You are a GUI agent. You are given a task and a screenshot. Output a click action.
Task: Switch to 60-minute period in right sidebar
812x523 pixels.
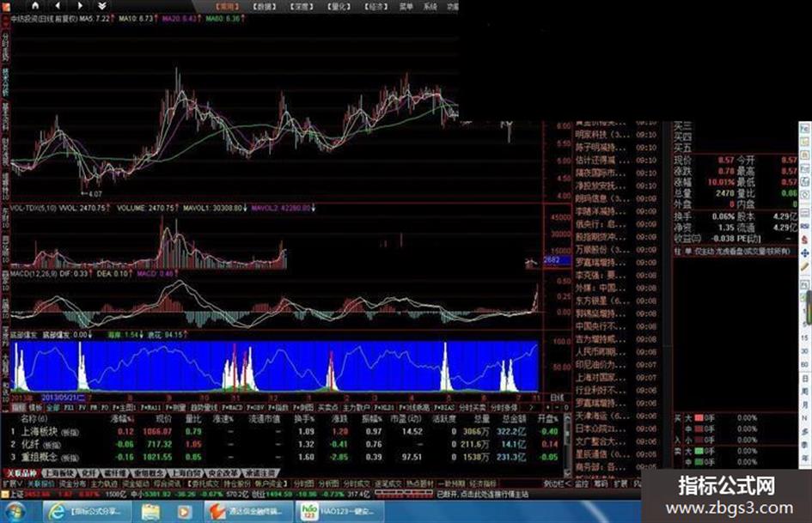(805, 364)
